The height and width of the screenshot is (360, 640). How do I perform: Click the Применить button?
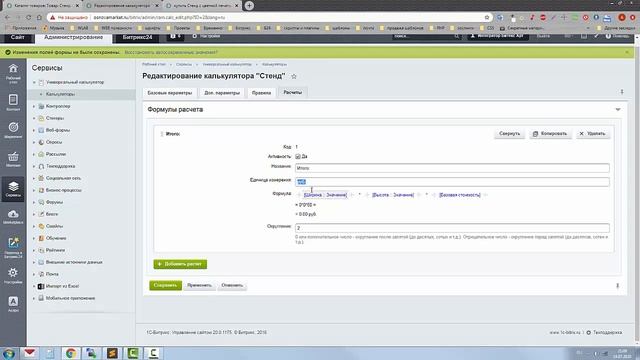click(199, 285)
